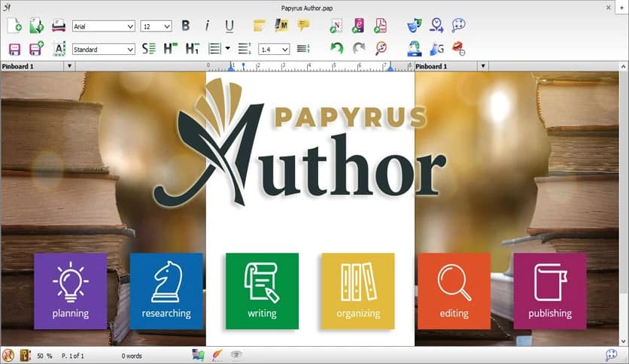Click the print icon
Screen dimensions: 629x364
(x=58, y=26)
